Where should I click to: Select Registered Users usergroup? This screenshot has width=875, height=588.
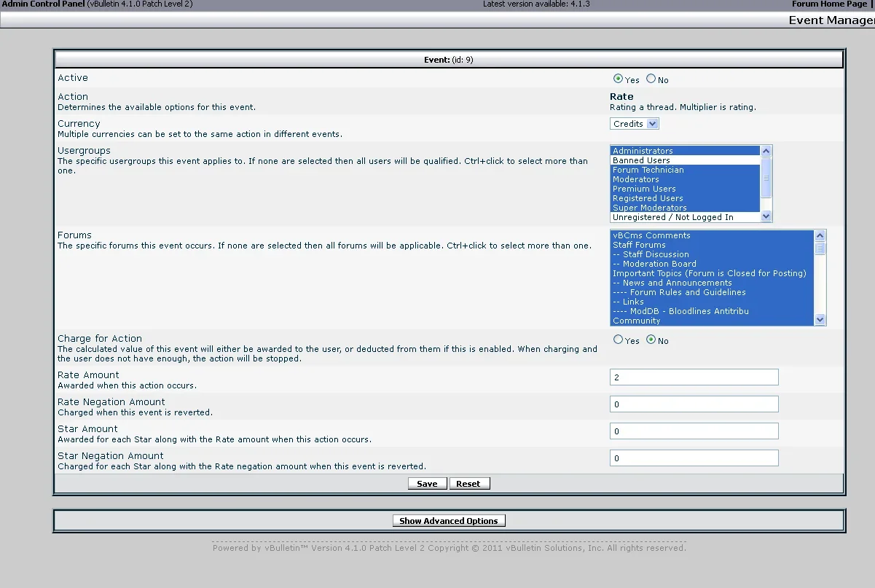coord(685,198)
